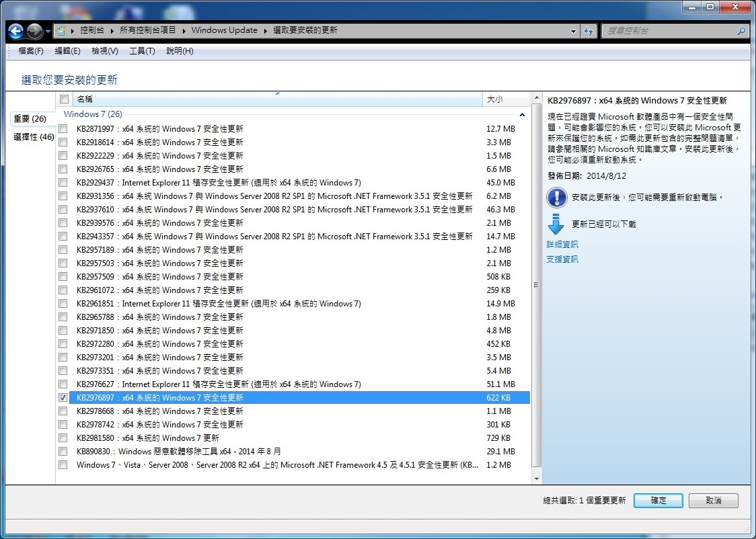Select the KB2978668 update row
This screenshot has height=539, width=756.
299,411
